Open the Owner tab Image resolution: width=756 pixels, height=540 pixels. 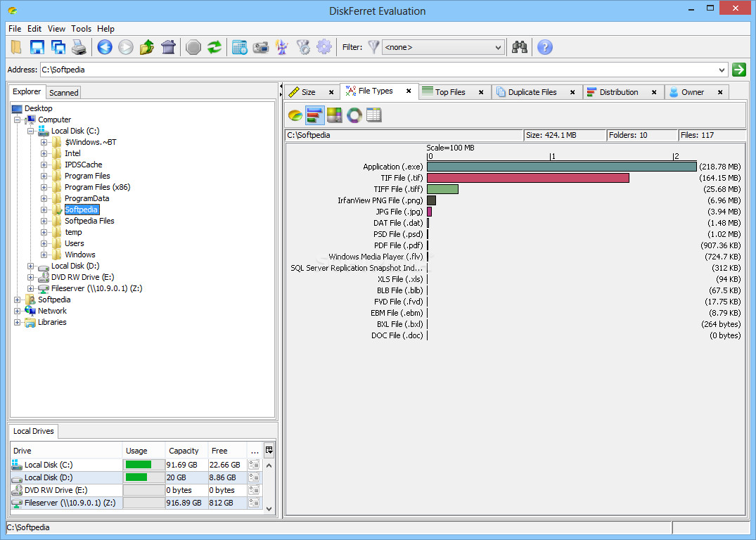tap(693, 92)
